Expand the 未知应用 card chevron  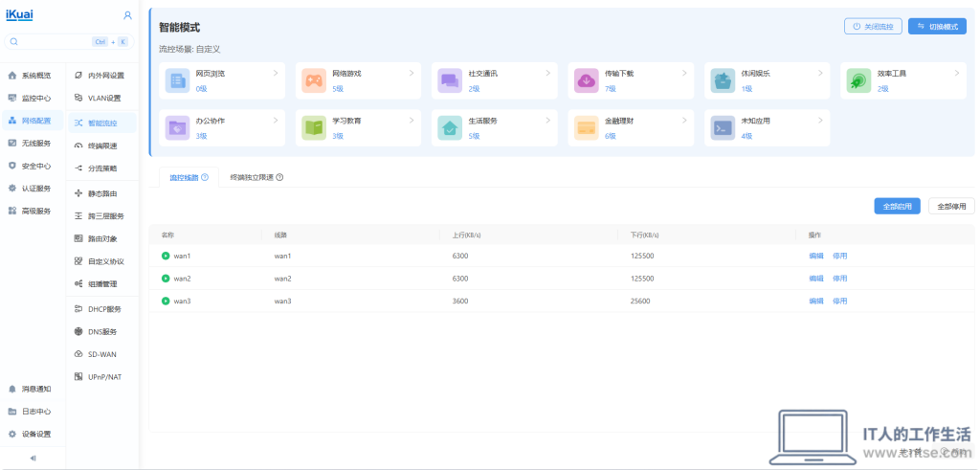click(820, 121)
